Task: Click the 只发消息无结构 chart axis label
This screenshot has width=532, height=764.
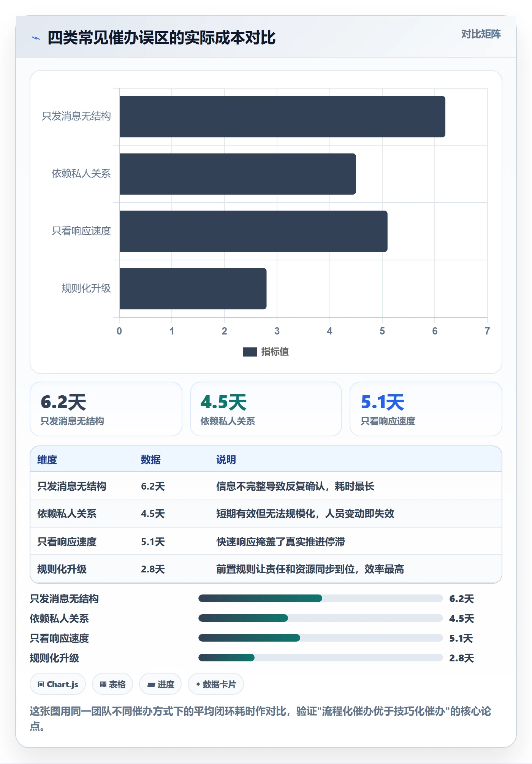Action: tap(76, 116)
